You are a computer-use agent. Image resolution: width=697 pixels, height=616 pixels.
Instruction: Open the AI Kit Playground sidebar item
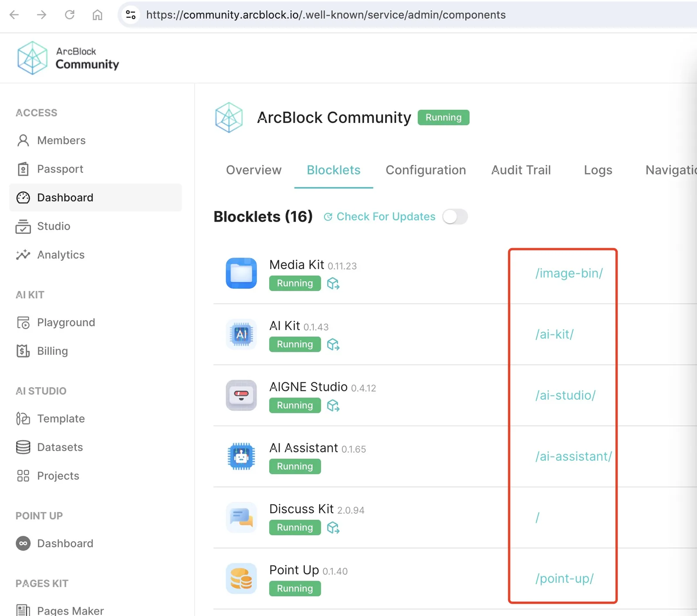click(x=95, y=323)
